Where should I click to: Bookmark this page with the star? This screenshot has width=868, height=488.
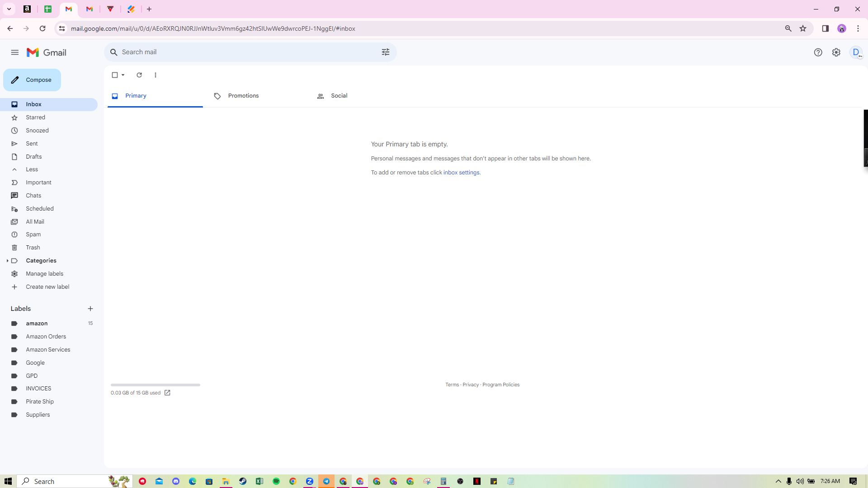803,28
